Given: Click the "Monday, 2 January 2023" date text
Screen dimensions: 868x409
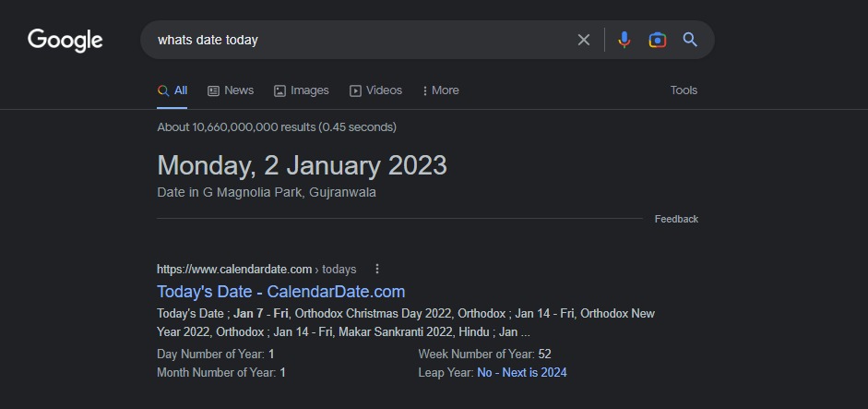Looking at the screenshot, I should 302,165.
